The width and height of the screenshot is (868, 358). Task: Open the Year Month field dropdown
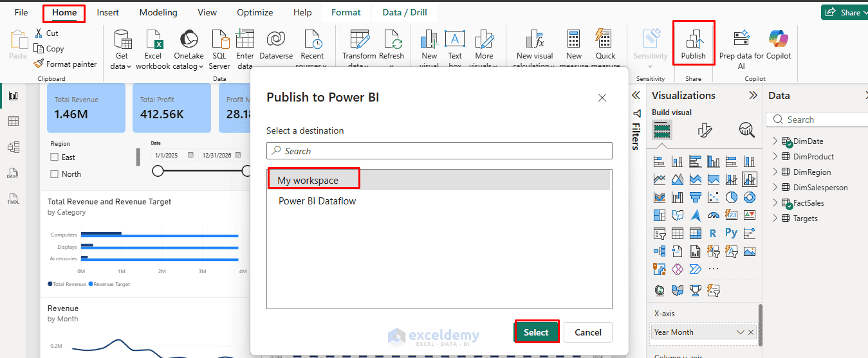[x=740, y=332]
